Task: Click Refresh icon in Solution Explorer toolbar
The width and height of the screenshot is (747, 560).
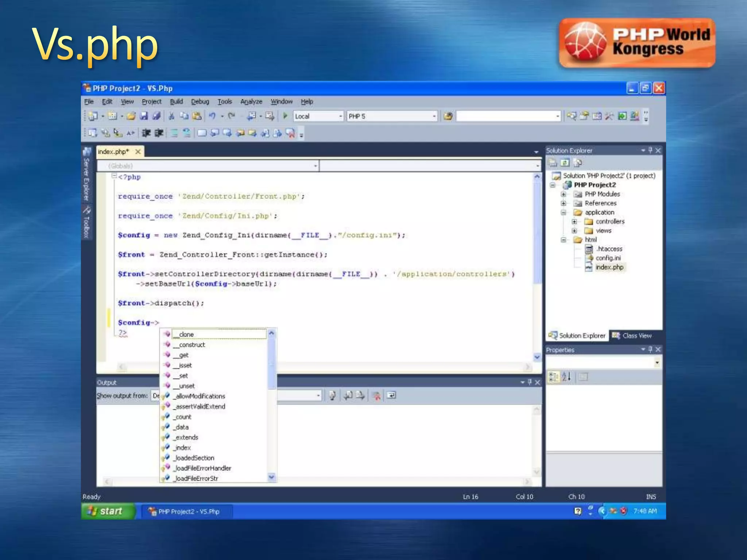Action: point(565,163)
